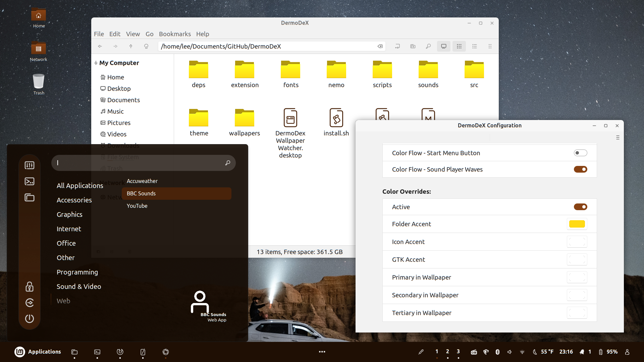This screenshot has height=362, width=644.
Task: Disable Color Flow - Sound Player Waves toggle
Action: click(580, 169)
